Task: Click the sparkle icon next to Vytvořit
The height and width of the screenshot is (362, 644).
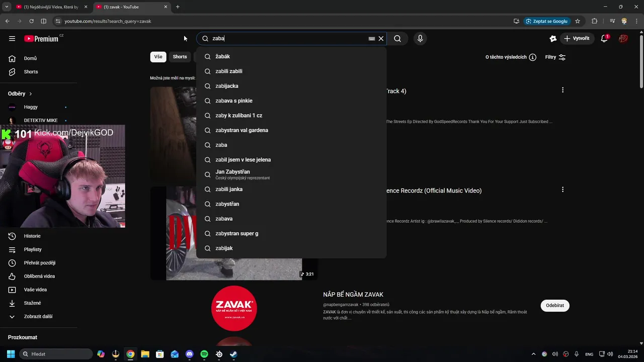Action: click(x=553, y=38)
